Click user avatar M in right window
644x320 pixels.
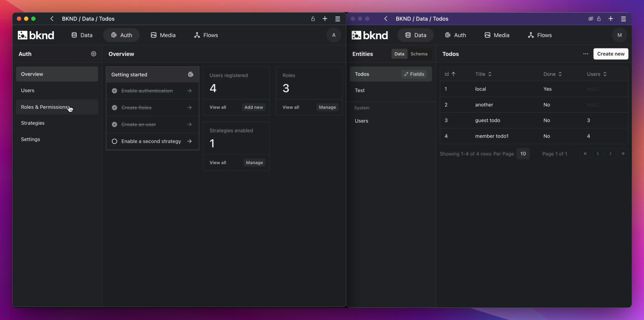coord(620,35)
